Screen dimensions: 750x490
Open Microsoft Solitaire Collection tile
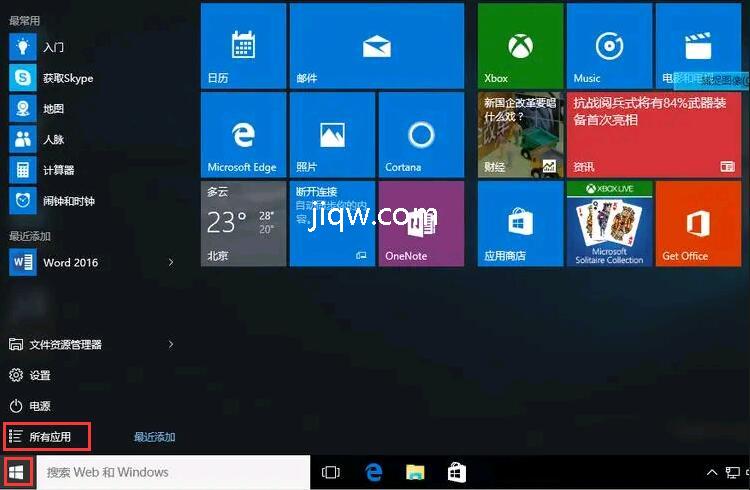click(609, 223)
